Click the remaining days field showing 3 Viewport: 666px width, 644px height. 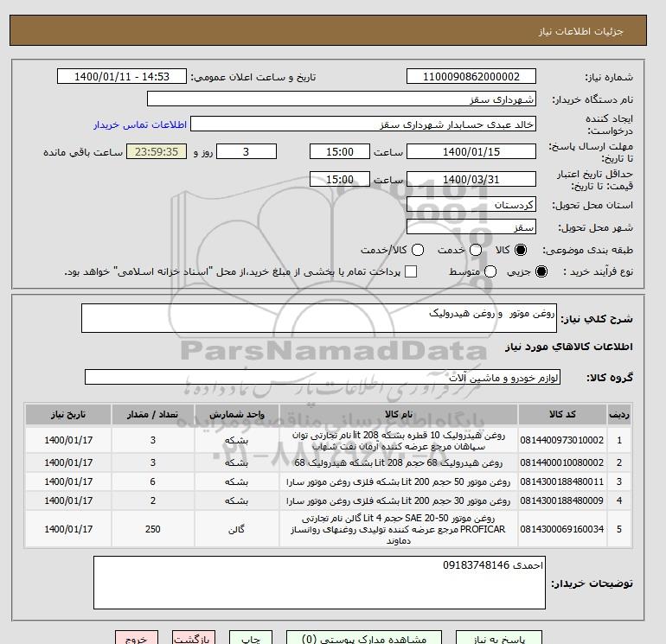coord(247,151)
